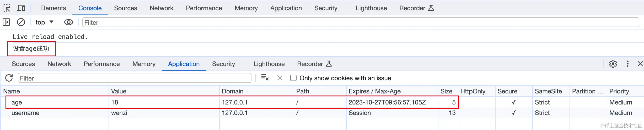Image resolution: width=644 pixels, height=130 pixels.
Task: Toggle the device toolbar icon
Action: pyautogui.click(x=21, y=8)
